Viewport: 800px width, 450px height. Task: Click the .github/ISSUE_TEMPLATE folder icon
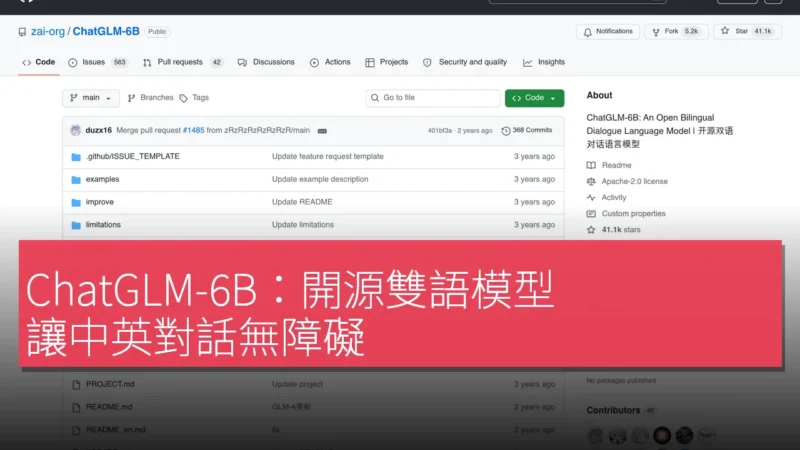(76, 157)
